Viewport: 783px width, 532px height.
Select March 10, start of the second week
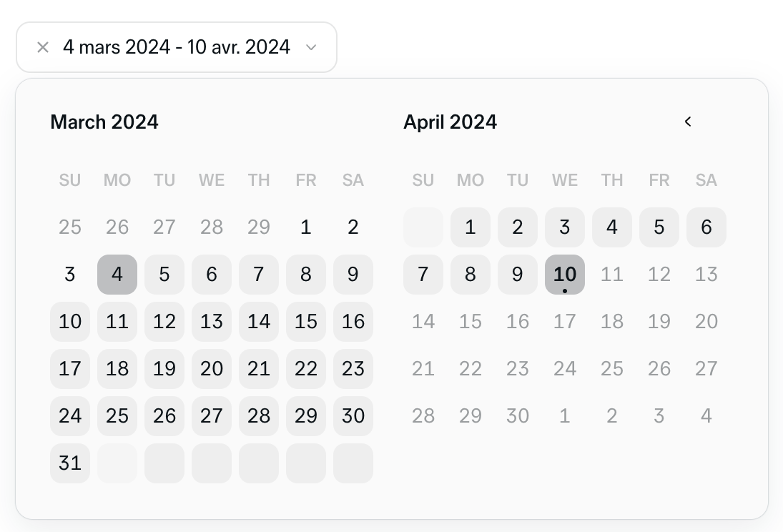click(x=70, y=321)
